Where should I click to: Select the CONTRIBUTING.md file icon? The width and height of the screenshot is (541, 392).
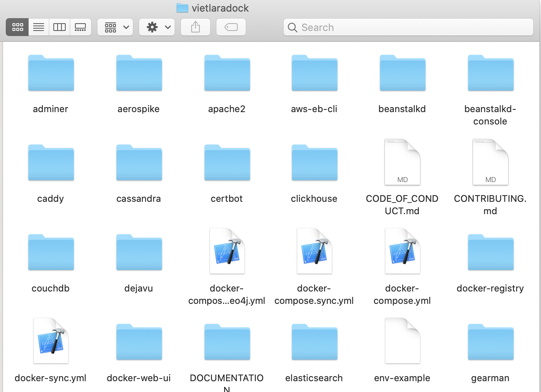(490, 162)
